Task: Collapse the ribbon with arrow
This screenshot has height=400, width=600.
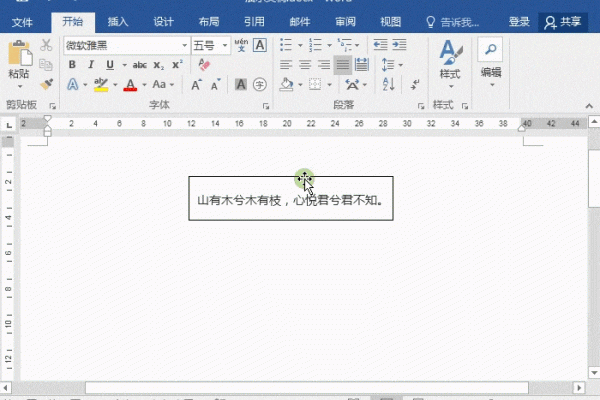Action: pyautogui.click(x=589, y=106)
